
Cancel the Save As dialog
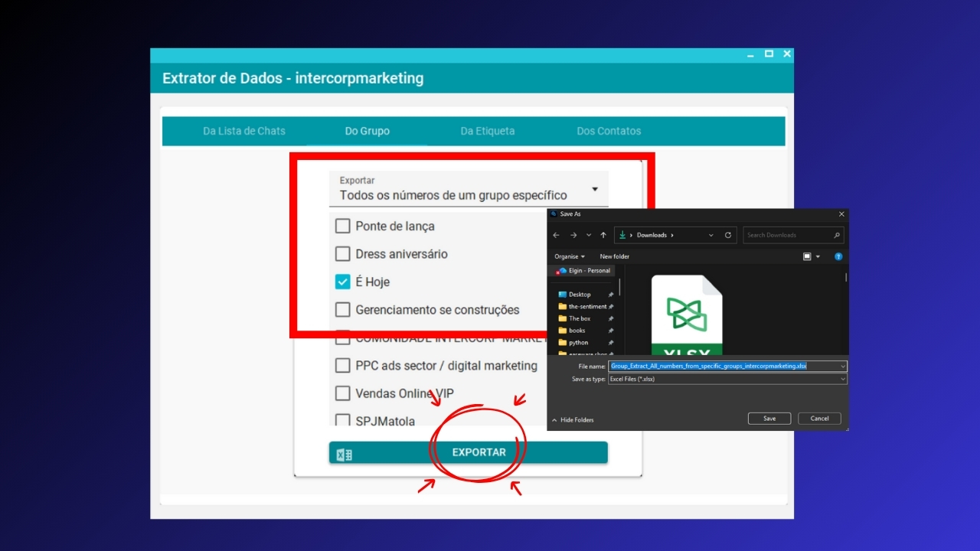[x=819, y=419]
